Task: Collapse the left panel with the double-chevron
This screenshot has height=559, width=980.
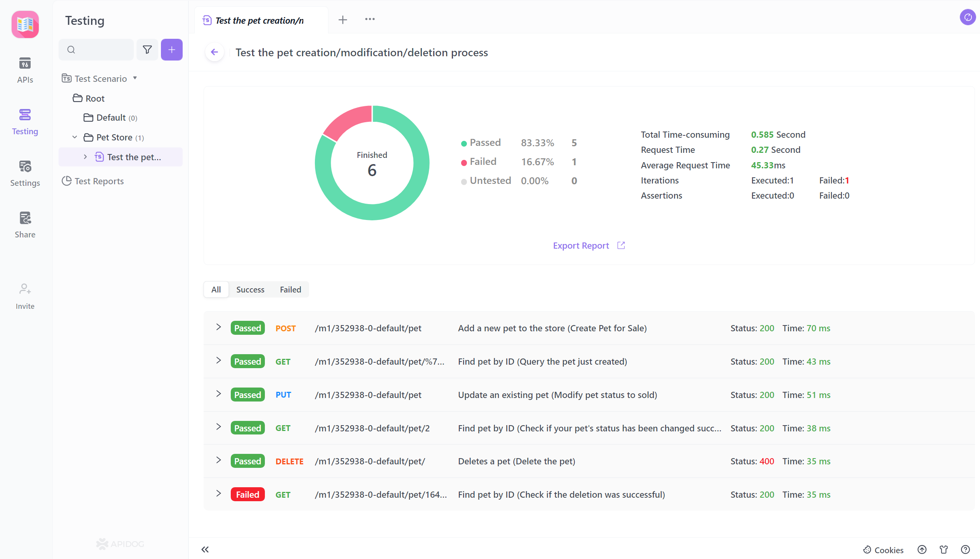Action: tap(205, 549)
